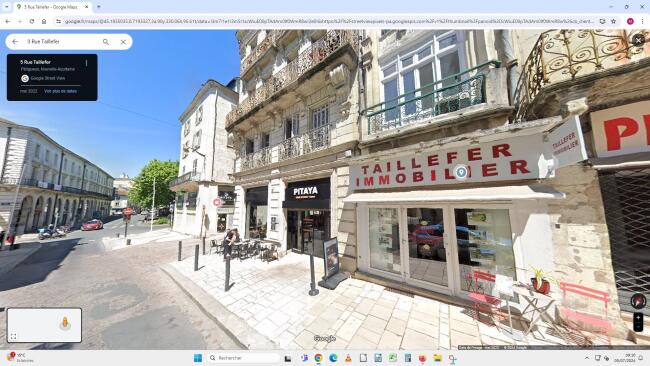Screen dimensions: 650x366
Task: Clear the search box with the X icon
Action: [123, 42]
